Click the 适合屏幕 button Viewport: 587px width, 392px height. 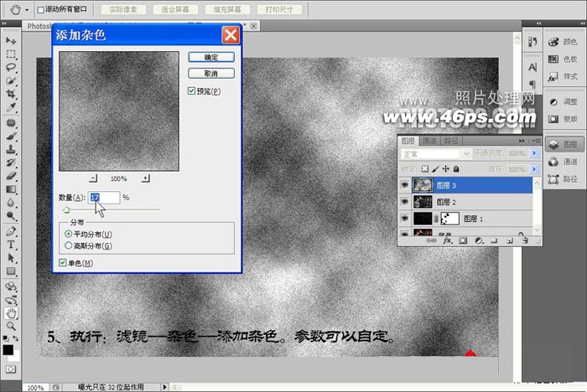point(175,10)
